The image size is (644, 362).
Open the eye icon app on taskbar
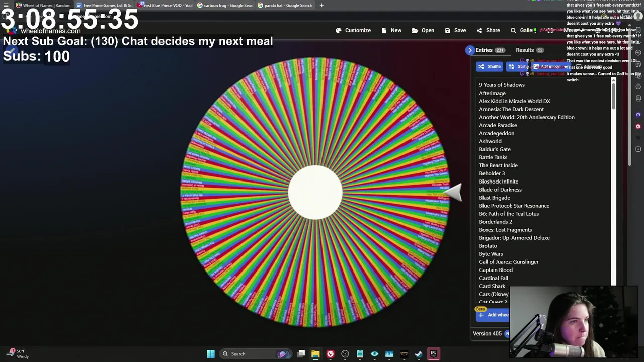[374, 354]
